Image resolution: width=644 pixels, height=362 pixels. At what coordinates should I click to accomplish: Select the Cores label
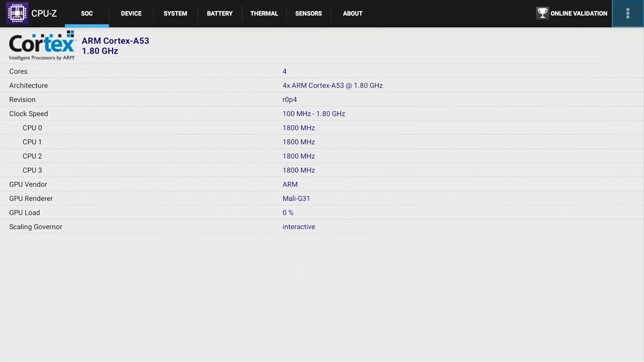click(18, 71)
